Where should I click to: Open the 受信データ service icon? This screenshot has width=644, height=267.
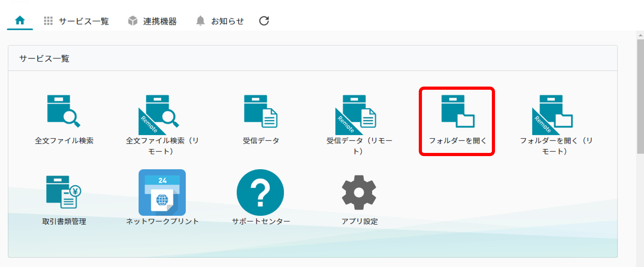click(261, 112)
